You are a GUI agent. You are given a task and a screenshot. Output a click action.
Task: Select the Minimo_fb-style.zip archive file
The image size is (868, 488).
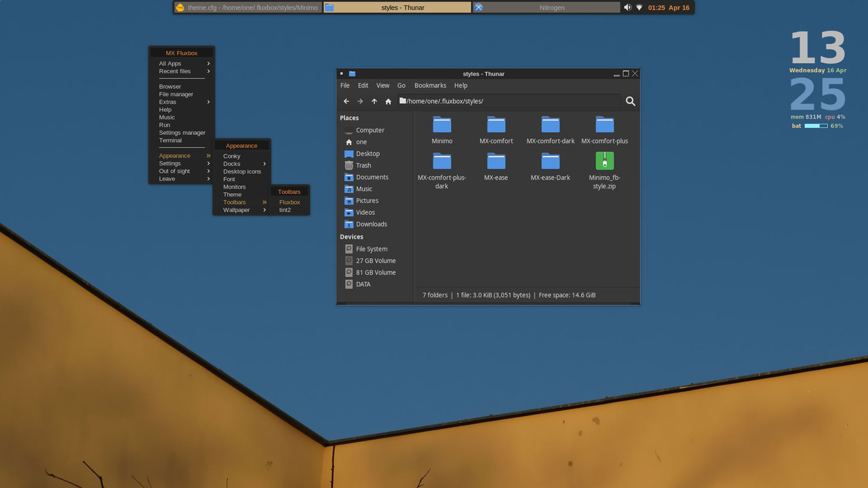tap(604, 170)
